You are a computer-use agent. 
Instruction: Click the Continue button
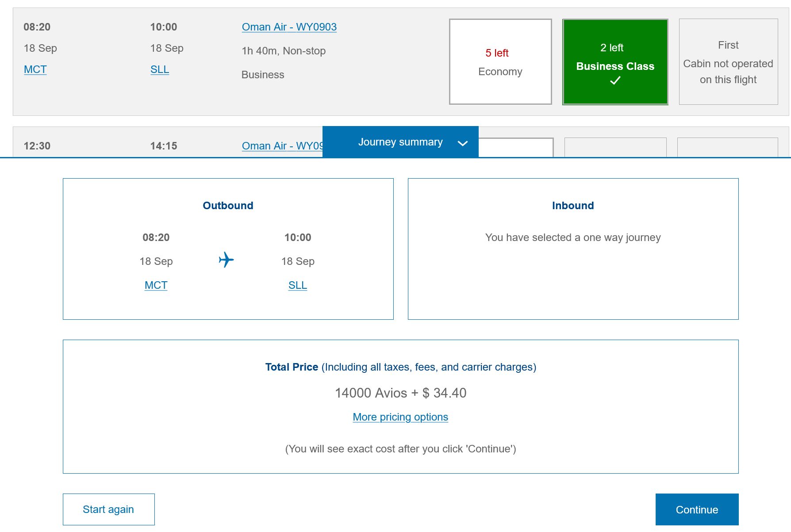click(697, 509)
